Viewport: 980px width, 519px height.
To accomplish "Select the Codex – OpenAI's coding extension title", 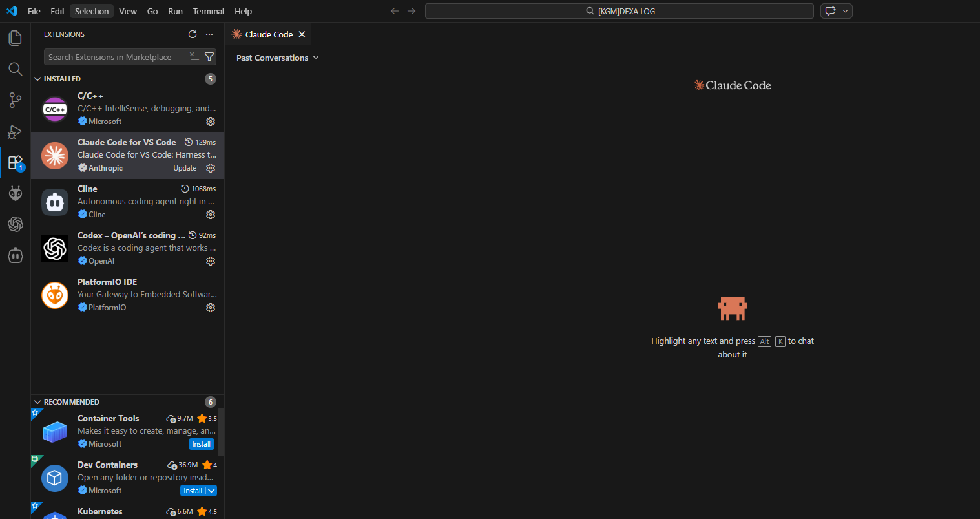I will [x=131, y=235].
